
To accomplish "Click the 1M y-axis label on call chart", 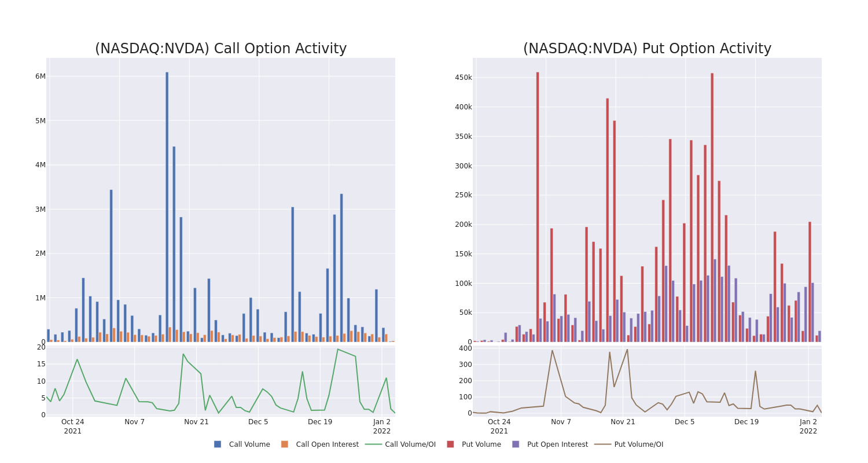I will tap(41, 298).
